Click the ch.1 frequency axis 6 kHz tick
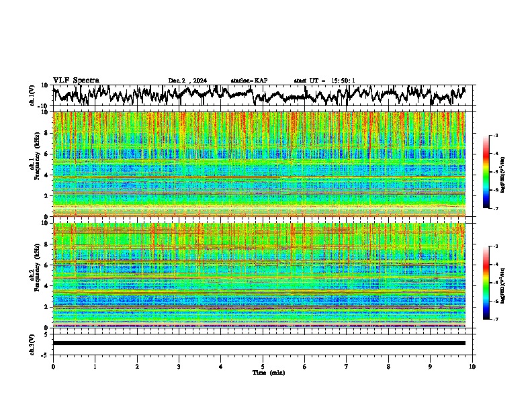532x411 pixels. click(46, 154)
